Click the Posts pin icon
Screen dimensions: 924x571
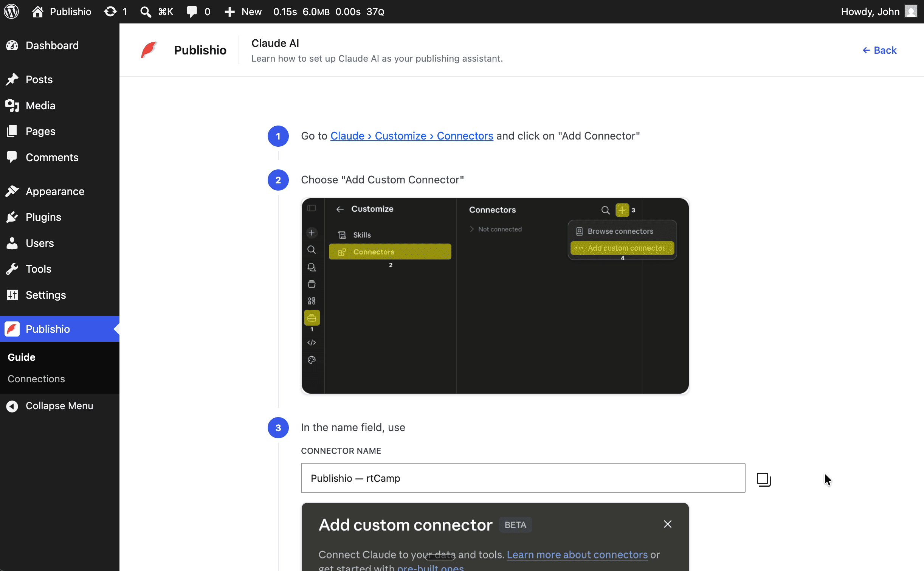[x=12, y=79]
